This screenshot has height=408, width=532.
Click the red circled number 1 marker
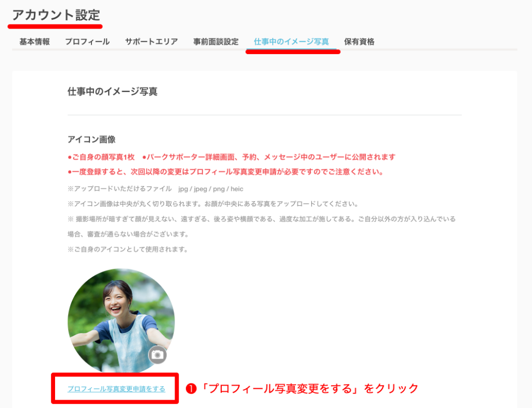pos(191,389)
